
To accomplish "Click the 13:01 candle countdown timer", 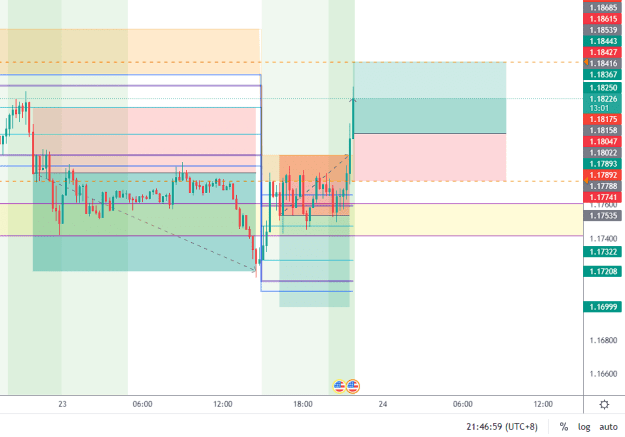I will click(599, 108).
